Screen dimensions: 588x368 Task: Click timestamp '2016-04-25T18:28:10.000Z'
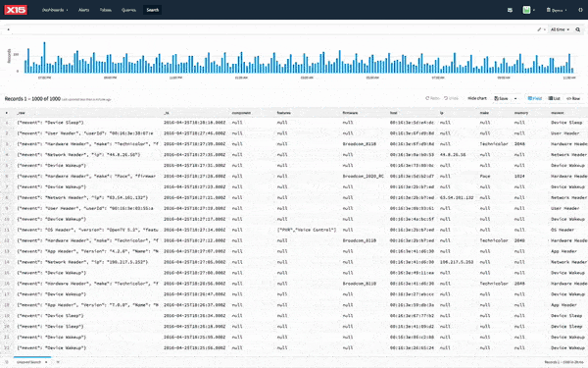coord(195,123)
